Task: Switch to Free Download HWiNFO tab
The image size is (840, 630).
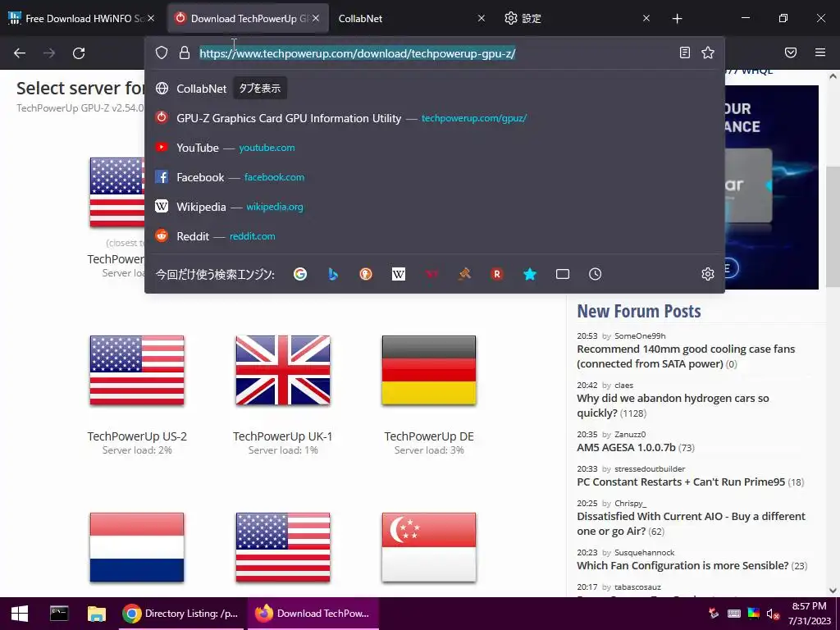Action: 81,18
